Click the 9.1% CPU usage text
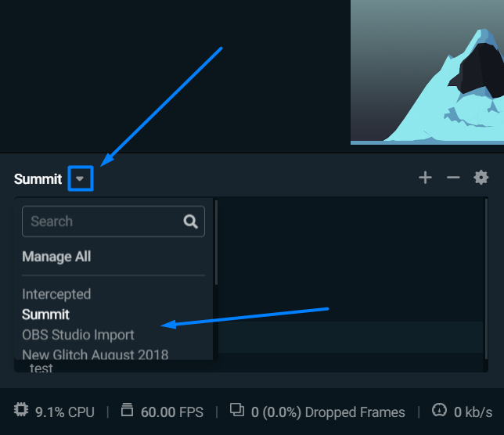 pos(65,412)
